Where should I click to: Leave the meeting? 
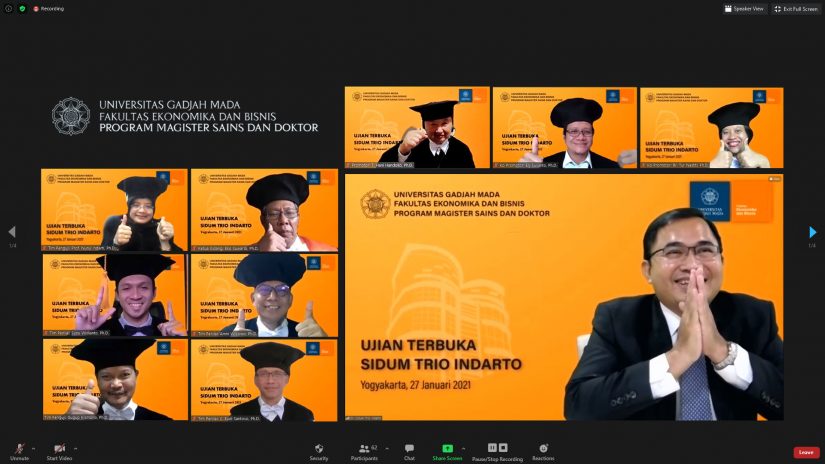(806, 452)
